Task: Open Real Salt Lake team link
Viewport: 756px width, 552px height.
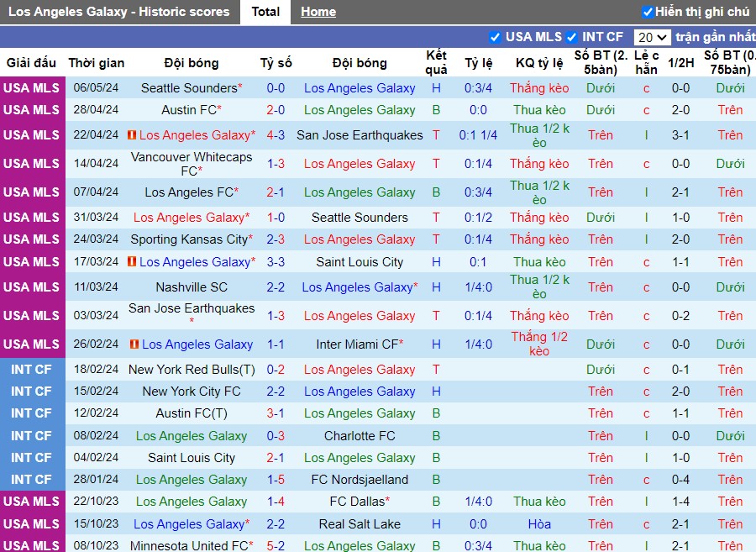Action: click(360, 524)
